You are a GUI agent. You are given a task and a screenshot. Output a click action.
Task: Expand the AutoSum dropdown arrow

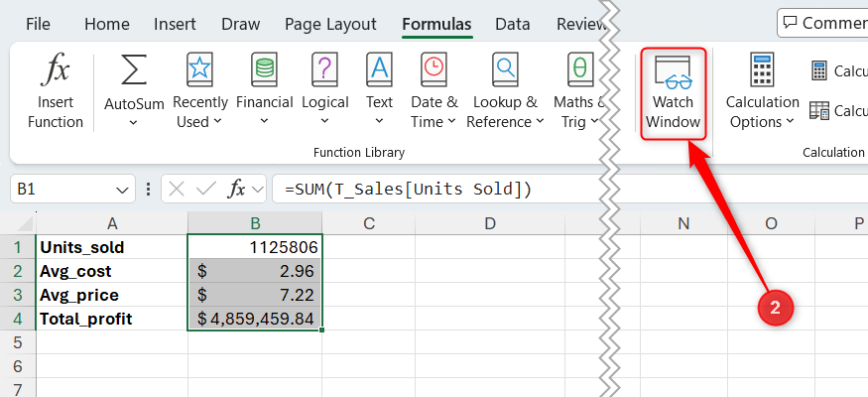133,122
